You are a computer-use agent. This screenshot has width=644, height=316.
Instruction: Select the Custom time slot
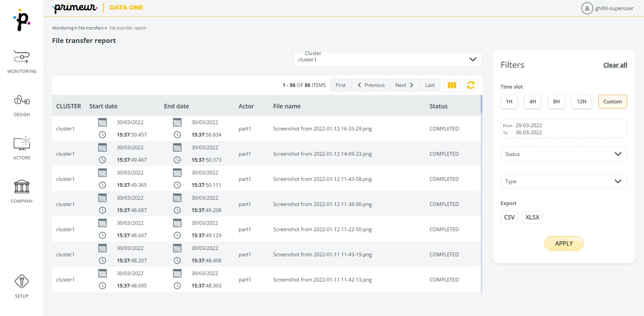point(612,102)
